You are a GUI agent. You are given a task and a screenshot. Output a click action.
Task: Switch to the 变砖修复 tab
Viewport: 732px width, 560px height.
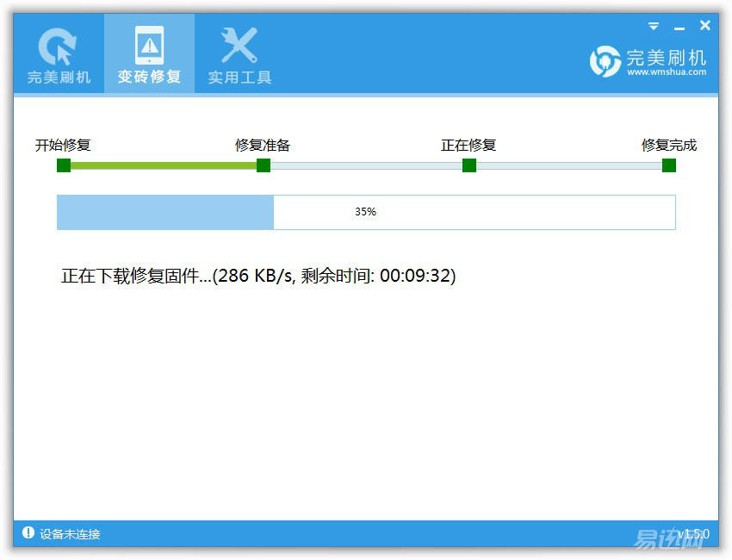click(x=149, y=53)
